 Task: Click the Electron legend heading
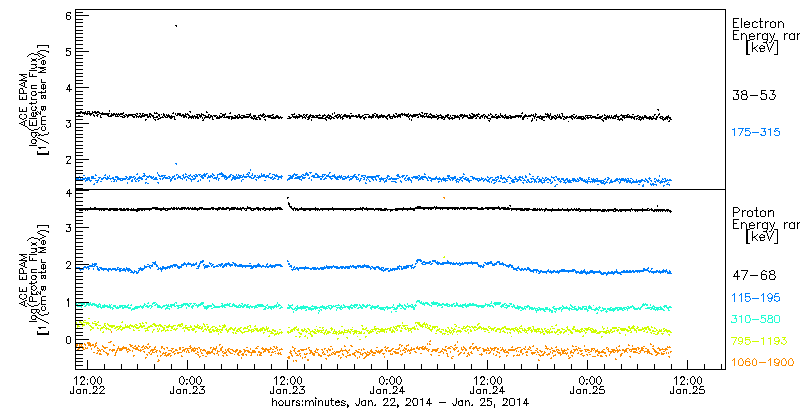click(758, 23)
